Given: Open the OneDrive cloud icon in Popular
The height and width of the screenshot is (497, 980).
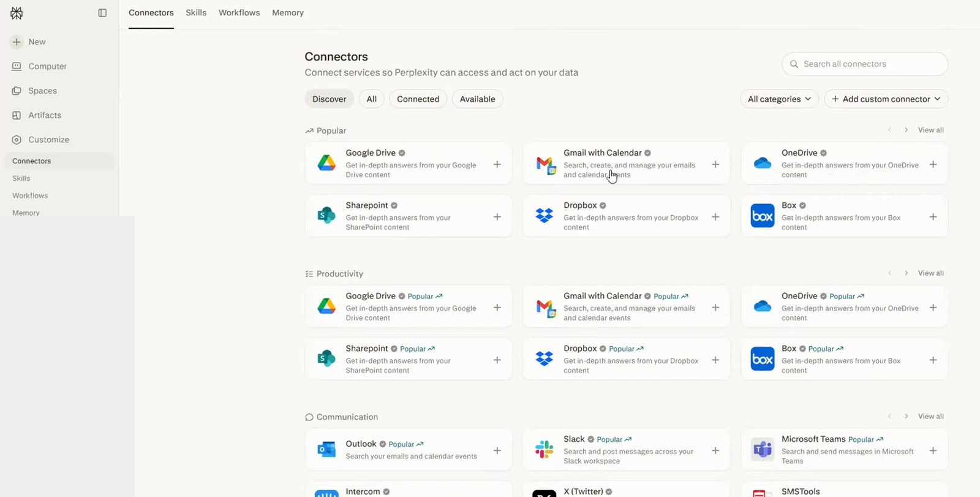Looking at the screenshot, I should coord(763,163).
